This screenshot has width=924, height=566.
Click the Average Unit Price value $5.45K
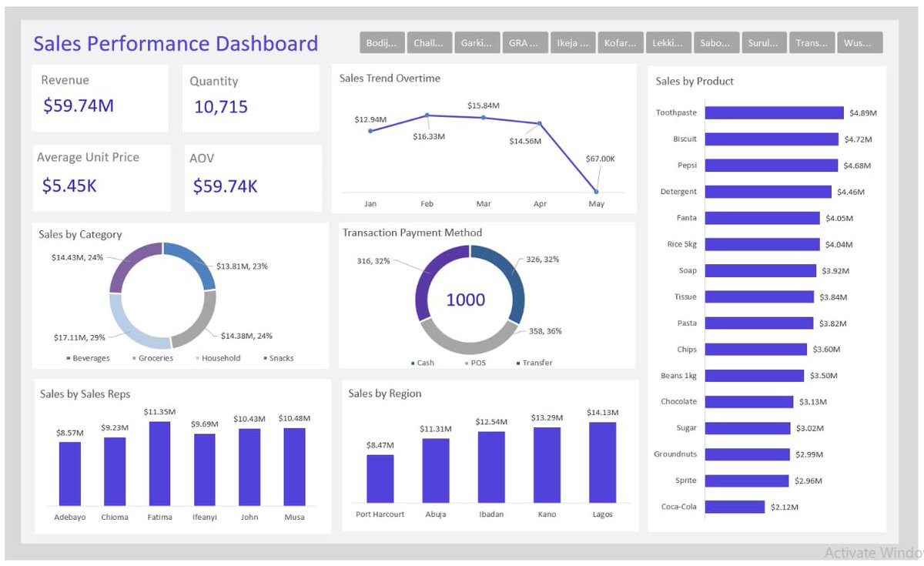click(x=69, y=185)
